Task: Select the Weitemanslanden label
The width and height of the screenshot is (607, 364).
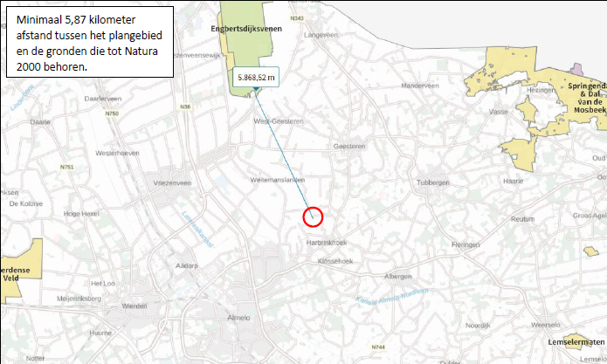Action: click(x=277, y=180)
